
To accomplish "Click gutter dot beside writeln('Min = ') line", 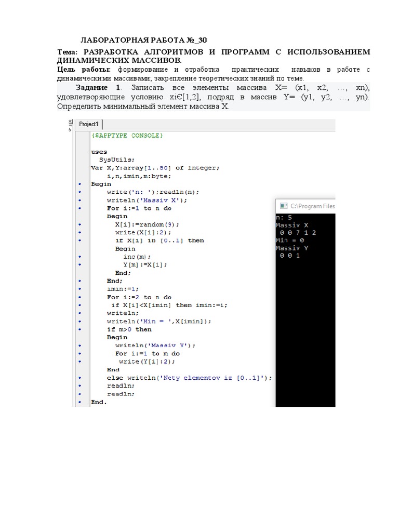I will coord(80,321).
